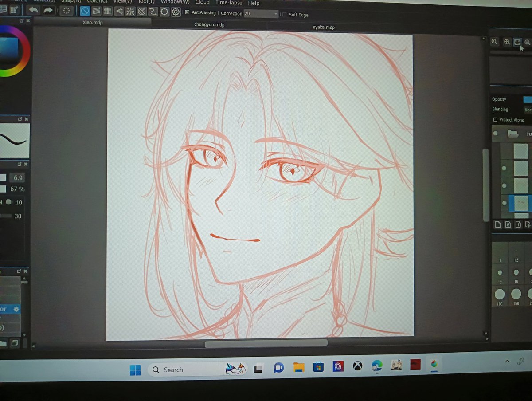532x401 pixels.
Task: Adjust the layer Opacity slider bar
Action: coord(527,99)
